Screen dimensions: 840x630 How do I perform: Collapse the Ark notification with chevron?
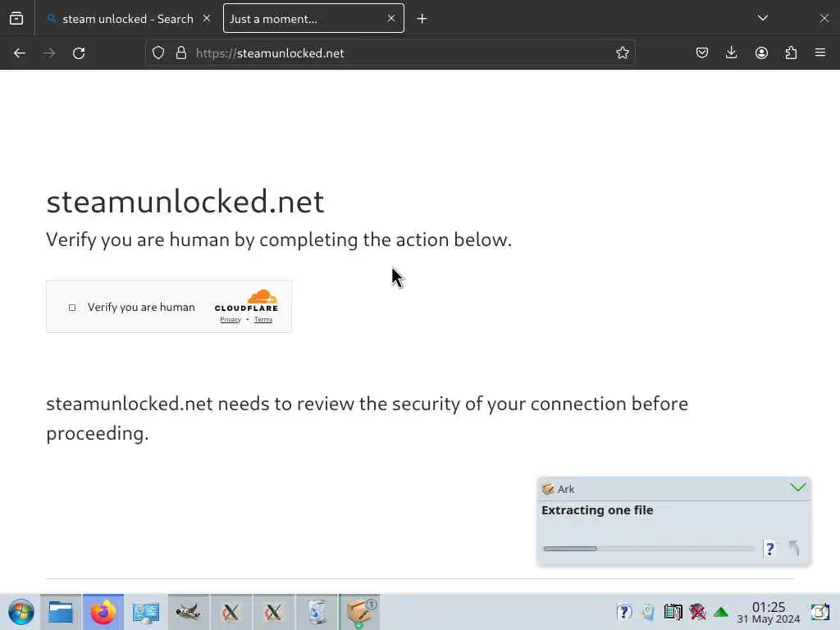coord(797,488)
